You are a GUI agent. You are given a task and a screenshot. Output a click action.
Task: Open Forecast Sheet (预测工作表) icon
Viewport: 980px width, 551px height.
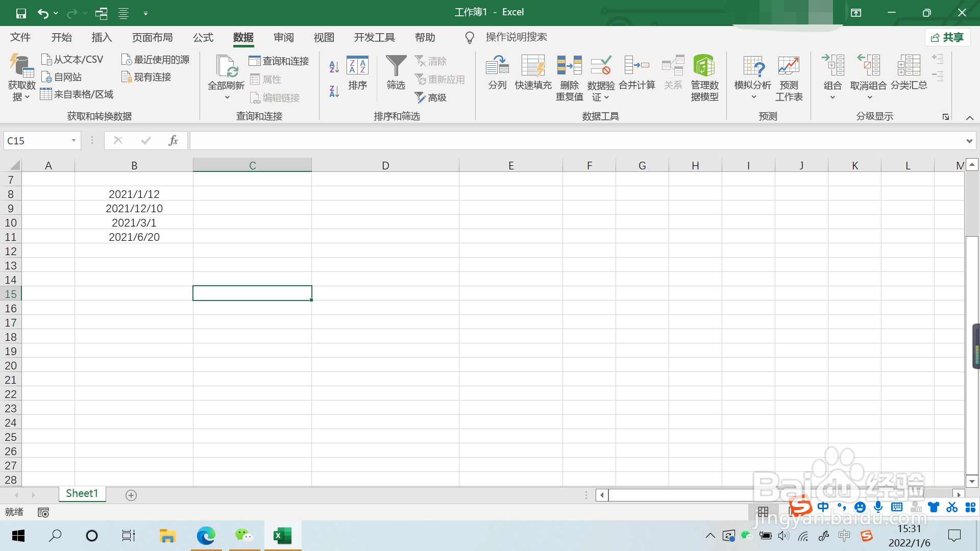click(x=789, y=66)
